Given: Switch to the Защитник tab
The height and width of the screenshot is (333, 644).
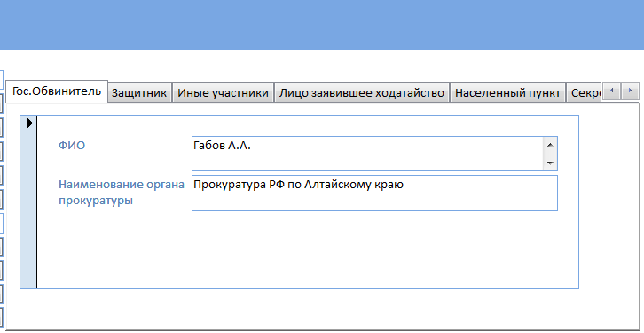Looking at the screenshot, I should tap(139, 93).
